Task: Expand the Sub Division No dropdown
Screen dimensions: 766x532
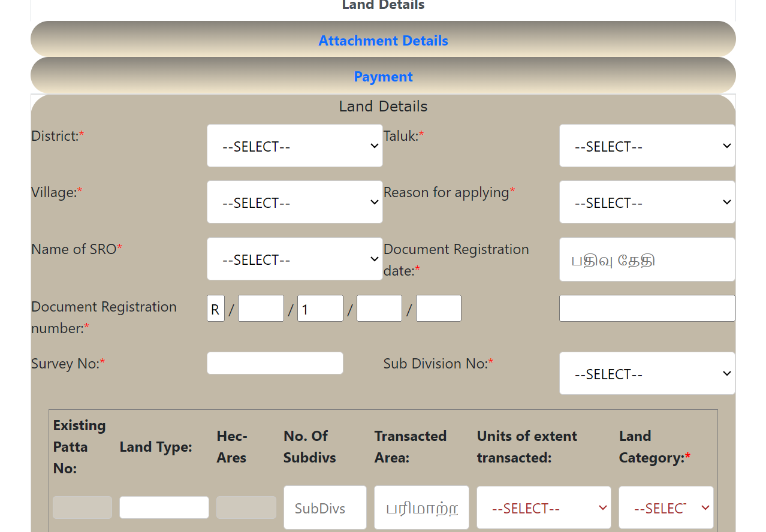Action: (x=647, y=373)
